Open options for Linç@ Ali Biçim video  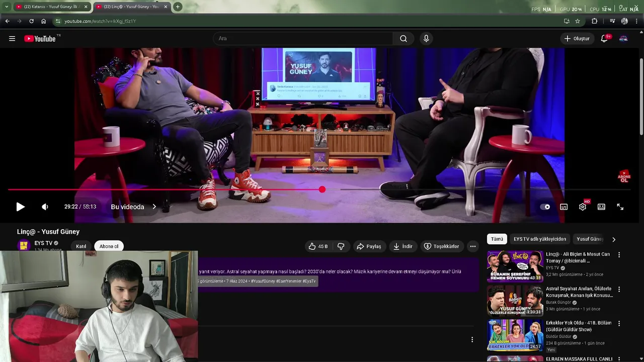[x=619, y=255]
